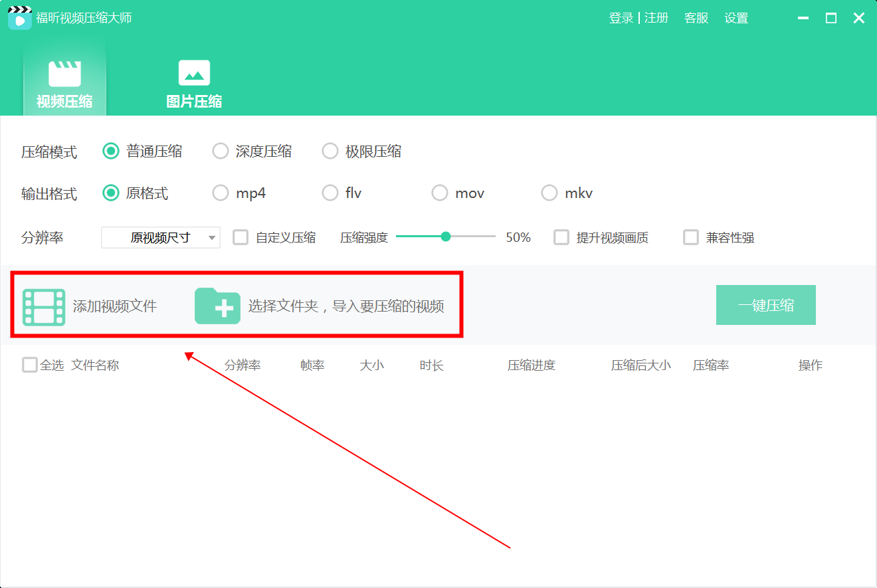Screen dimensions: 877x588
Task: Click the 50% compression strength value
Action: coord(518,237)
